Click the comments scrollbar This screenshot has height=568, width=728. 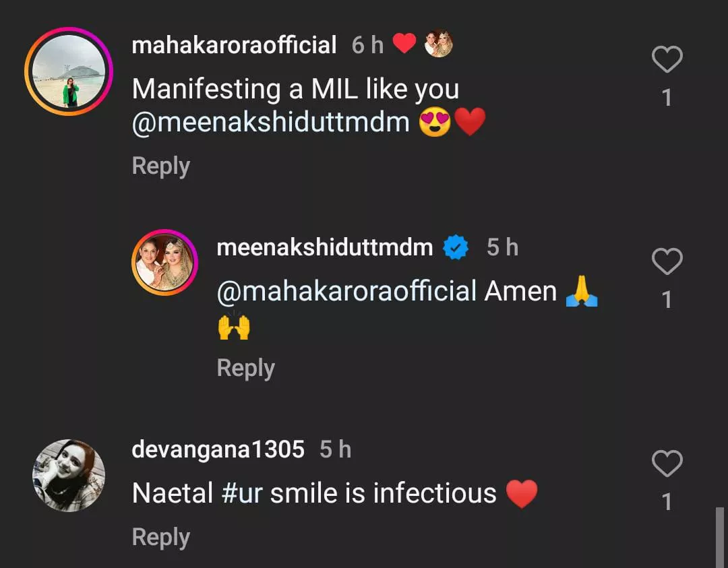pos(719,538)
